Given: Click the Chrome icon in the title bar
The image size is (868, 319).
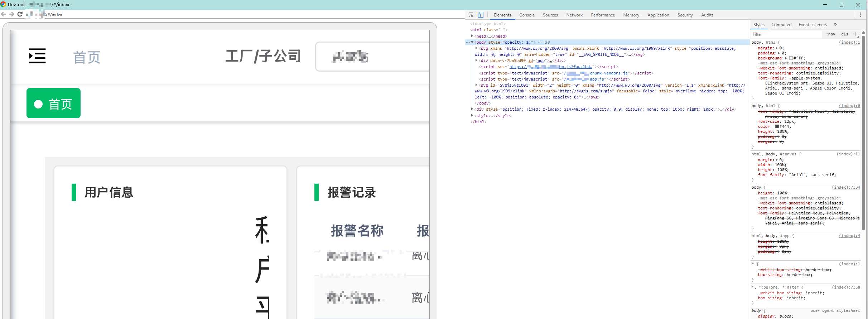Looking at the screenshot, I should (3, 4).
